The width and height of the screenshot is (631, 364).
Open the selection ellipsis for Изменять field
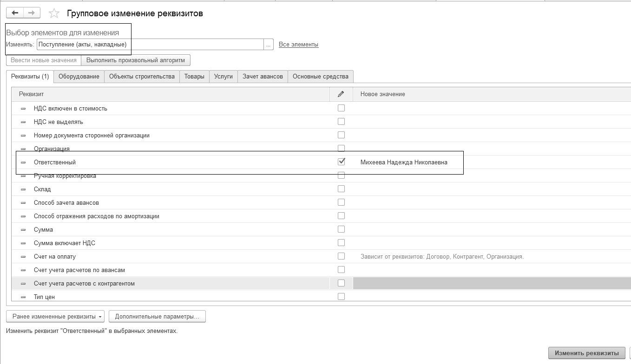pyautogui.click(x=269, y=45)
